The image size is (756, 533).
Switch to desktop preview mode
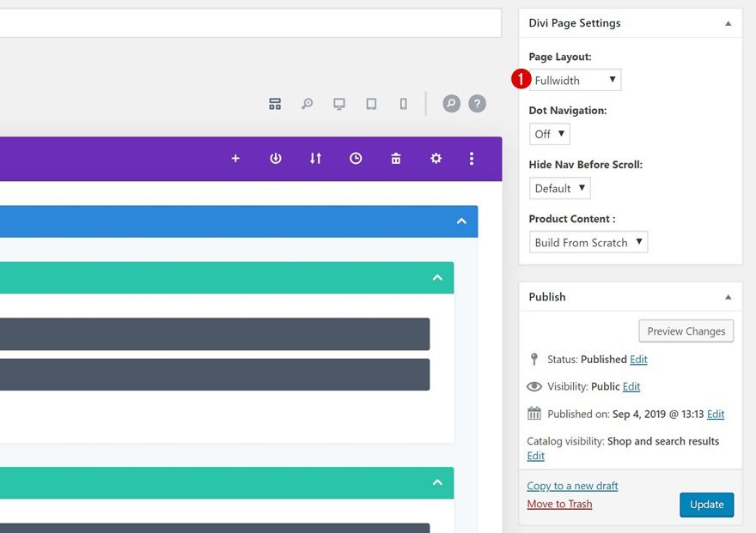pyautogui.click(x=338, y=103)
